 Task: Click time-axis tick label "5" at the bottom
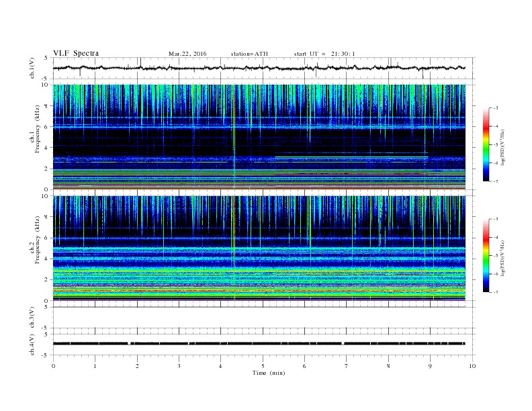[x=263, y=366]
